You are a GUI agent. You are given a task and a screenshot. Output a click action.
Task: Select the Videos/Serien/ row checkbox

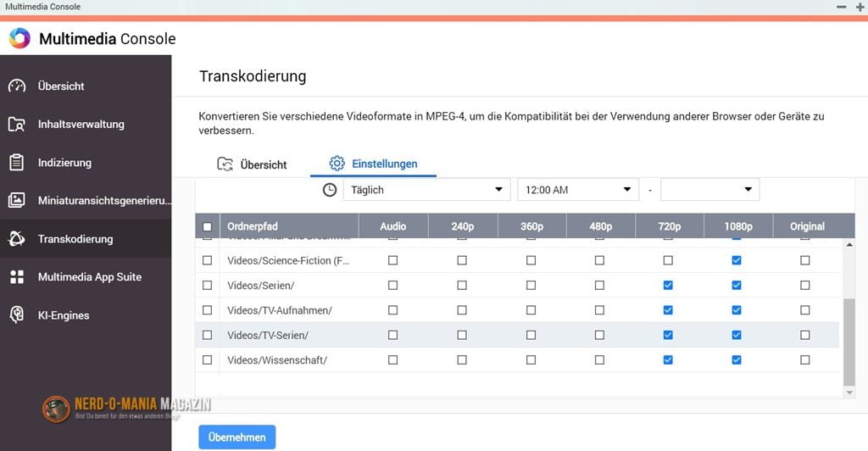[x=207, y=285]
